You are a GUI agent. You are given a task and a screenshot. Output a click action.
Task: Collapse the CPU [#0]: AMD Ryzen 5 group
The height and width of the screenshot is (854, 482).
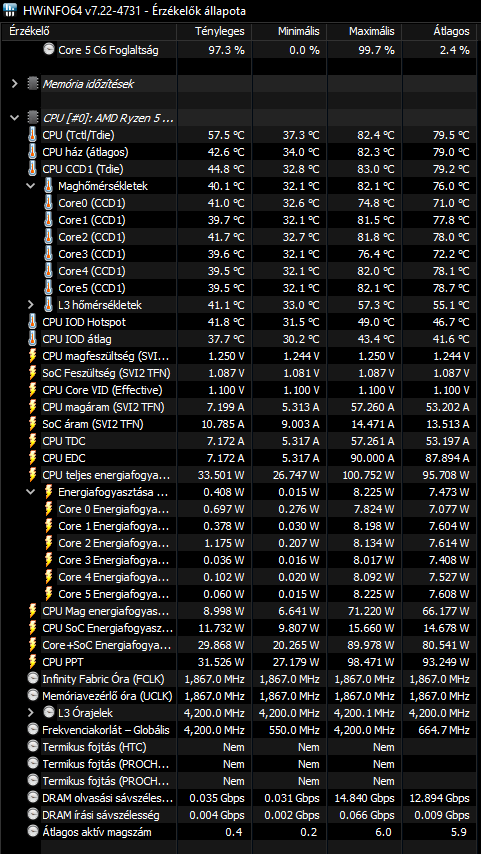tap(15, 118)
